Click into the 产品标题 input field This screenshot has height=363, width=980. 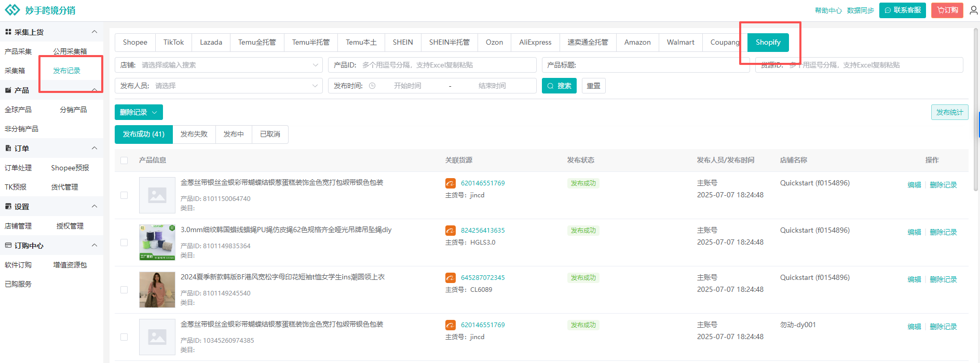tap(659, 65)
